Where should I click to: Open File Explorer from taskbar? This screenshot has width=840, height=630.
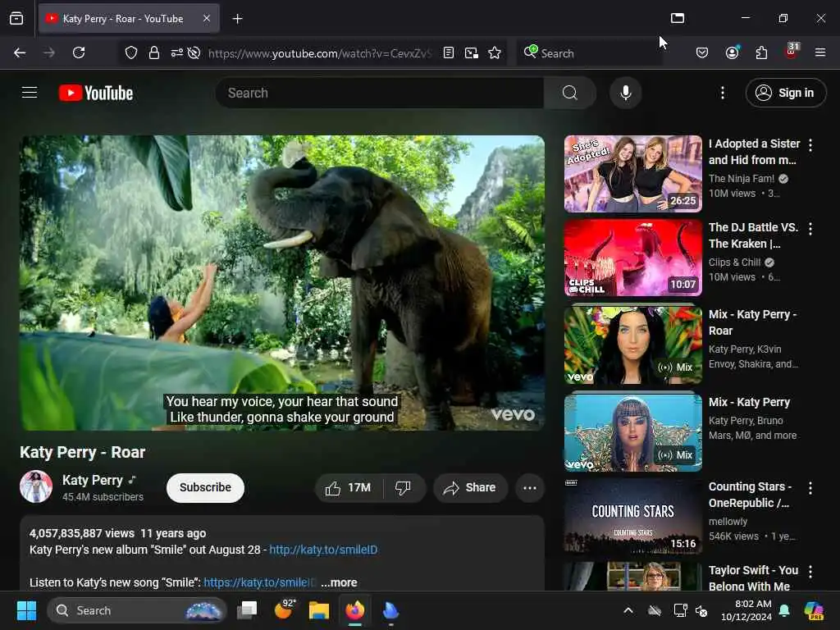pos(319,610)
